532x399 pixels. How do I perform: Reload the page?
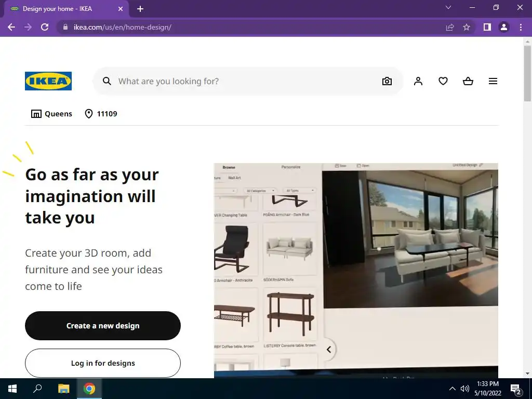click(x=45, y=27)
